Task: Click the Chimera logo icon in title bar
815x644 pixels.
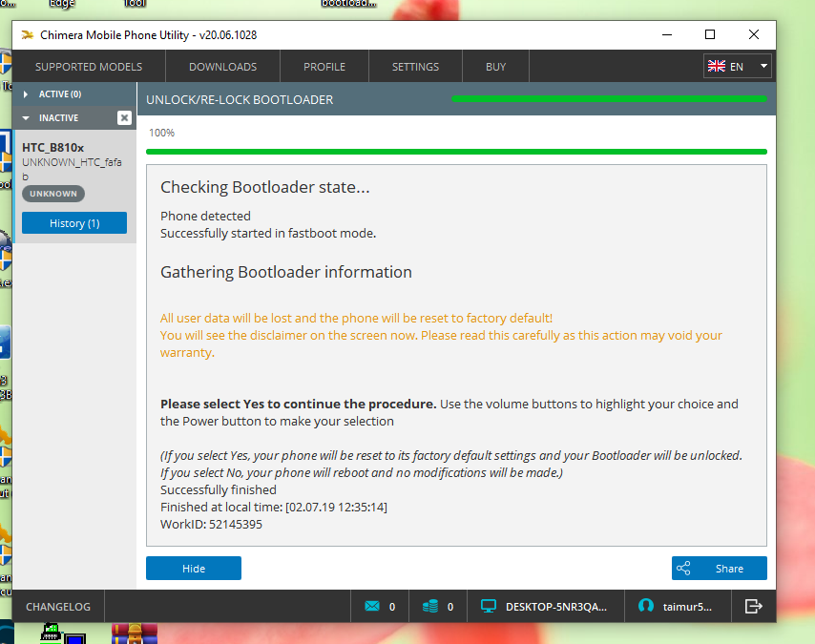Action: pos(27,35)
